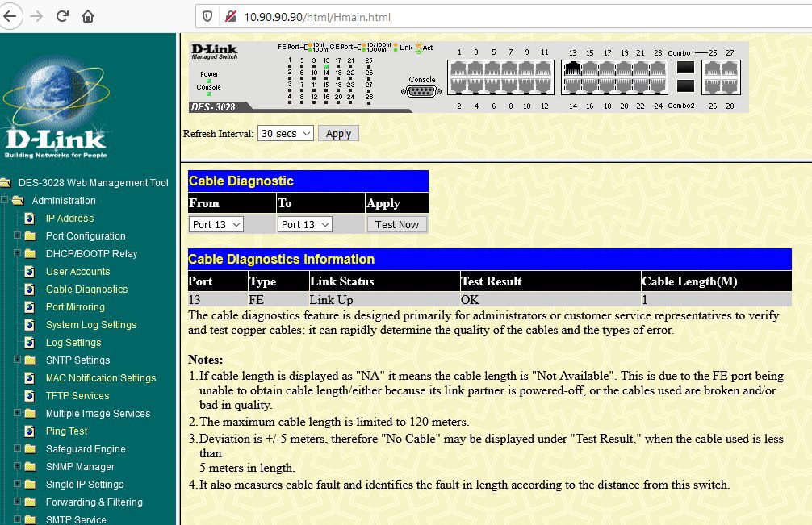The image size is (812, 525).
Task: Click the DHCP/BOOTP Relay folder icon
Action: [x=31, y=254]
